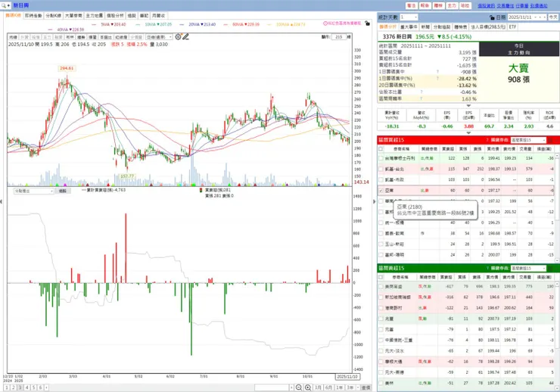
Task: Click help icon beside 區間周轉率
Action: tap(422, 98)
